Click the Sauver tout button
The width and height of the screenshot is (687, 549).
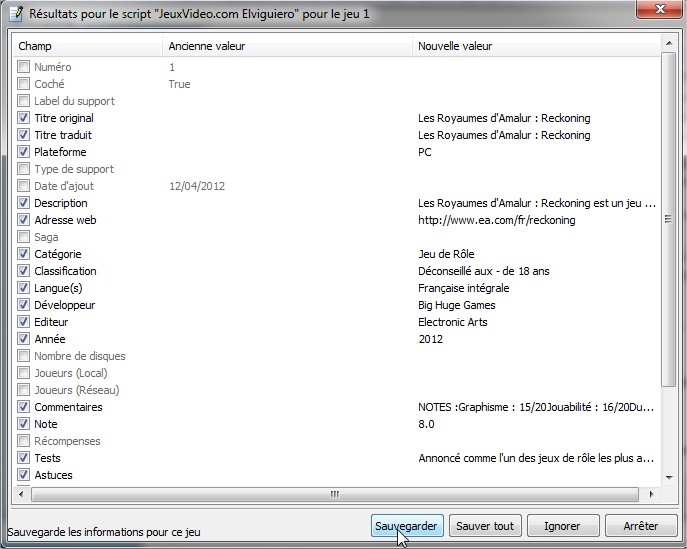pyautogui.click(x=485, y=526)
